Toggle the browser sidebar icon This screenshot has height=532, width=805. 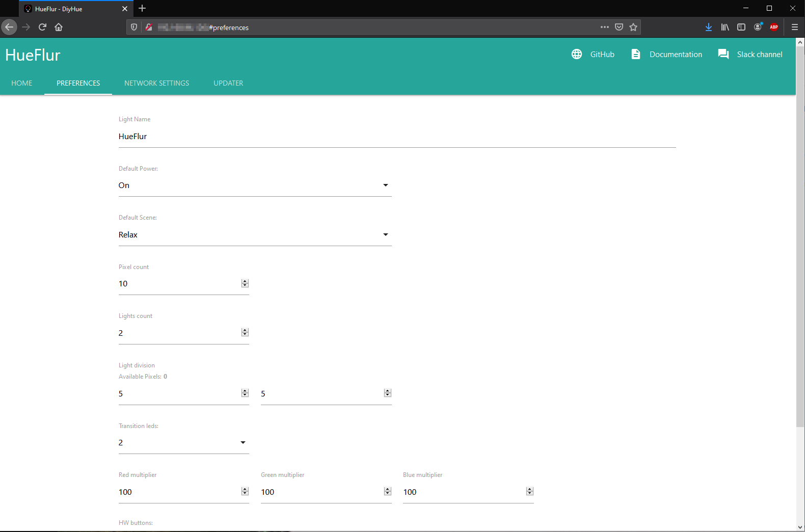[741, 27]
